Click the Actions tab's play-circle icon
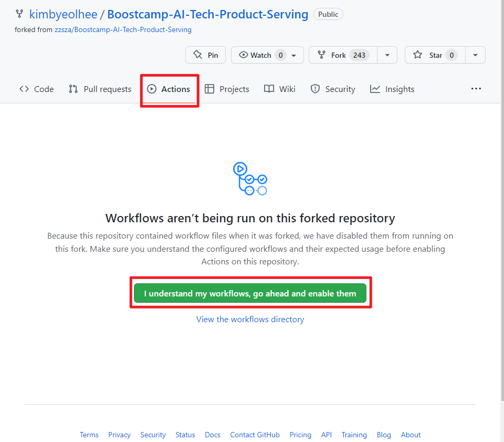Viewport: 504px width, 442px height. [x=152, y=89]
